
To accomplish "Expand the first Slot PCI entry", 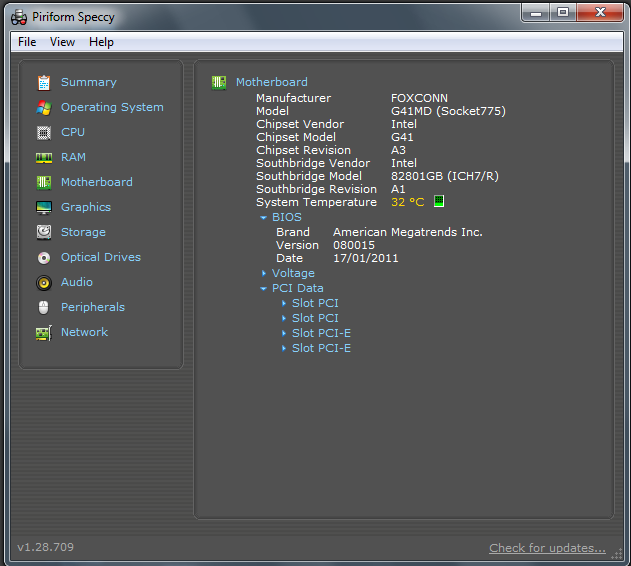I will [284, 303].
